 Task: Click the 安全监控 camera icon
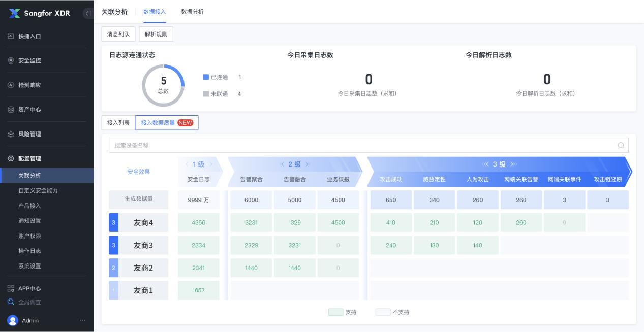[11, 60]
